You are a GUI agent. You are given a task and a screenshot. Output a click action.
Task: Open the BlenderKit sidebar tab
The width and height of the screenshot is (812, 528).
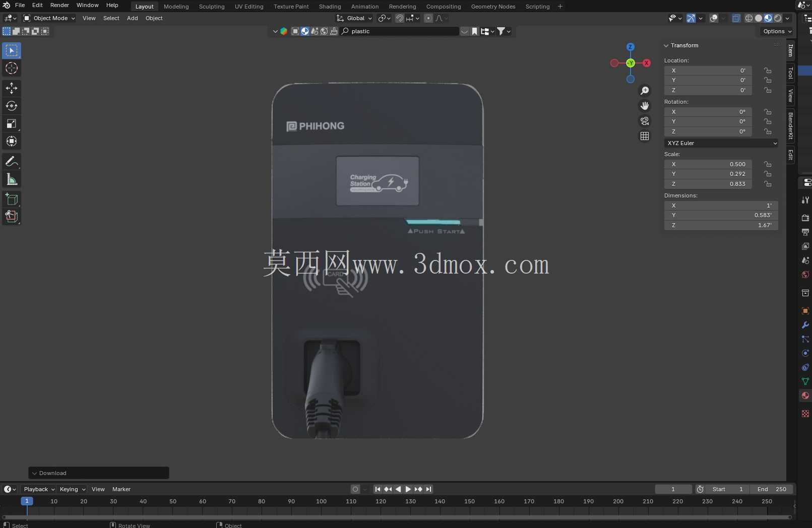click(x=790, y=125)
